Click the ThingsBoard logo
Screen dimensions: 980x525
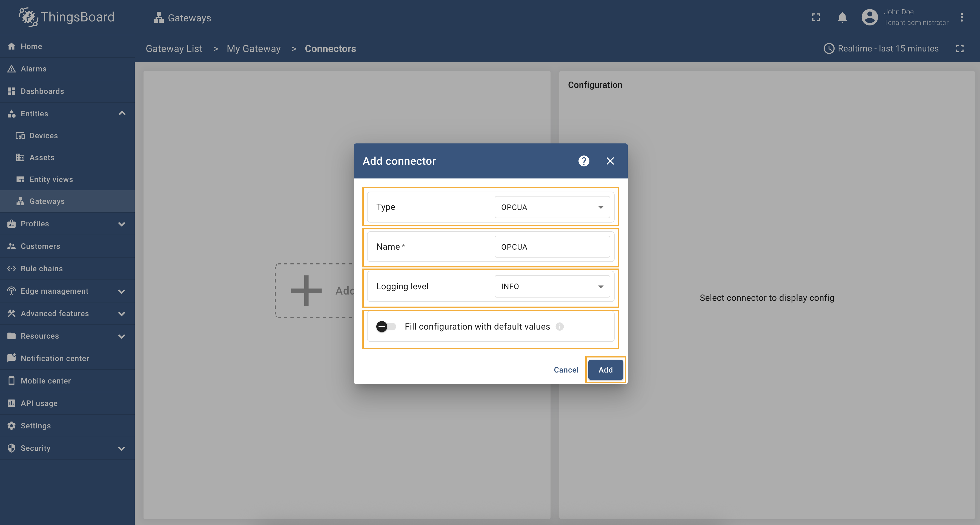67,17
